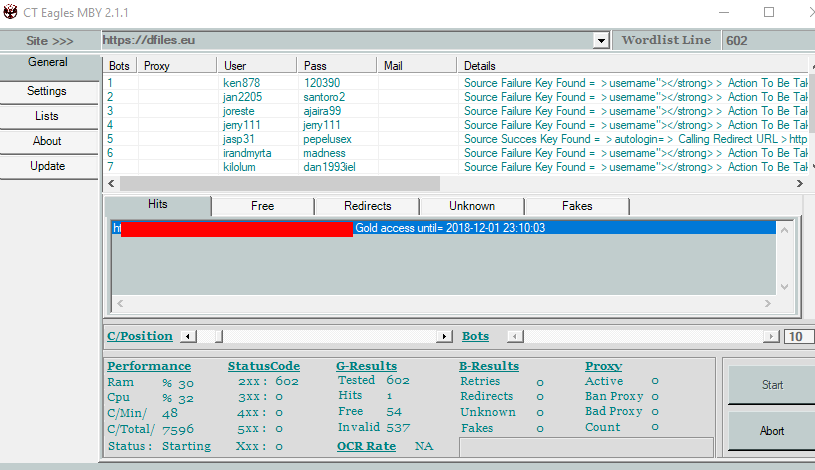Click the StatusCode heading link
Image resolution: width=815 pixels, height=470 pixels.
[264, 366]
